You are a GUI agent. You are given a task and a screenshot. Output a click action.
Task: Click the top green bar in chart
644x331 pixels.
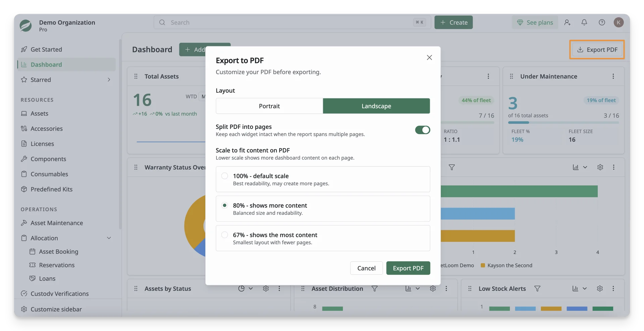(519, 191)
